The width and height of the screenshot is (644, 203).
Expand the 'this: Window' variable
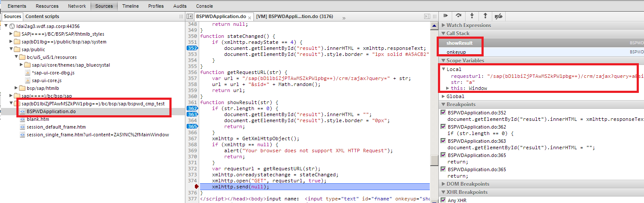click(x=448, y=88)
